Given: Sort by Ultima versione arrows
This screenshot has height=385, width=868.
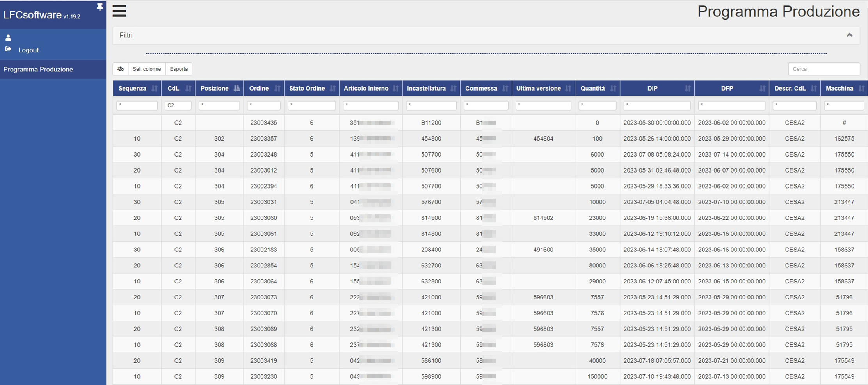Looking at the screenshot, I should [568, 89].
